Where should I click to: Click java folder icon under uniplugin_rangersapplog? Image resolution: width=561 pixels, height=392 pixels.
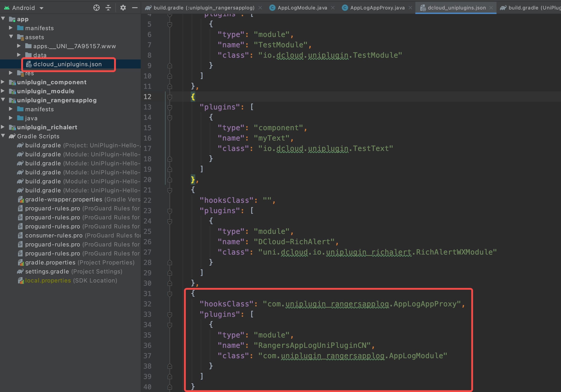[20, 118]
